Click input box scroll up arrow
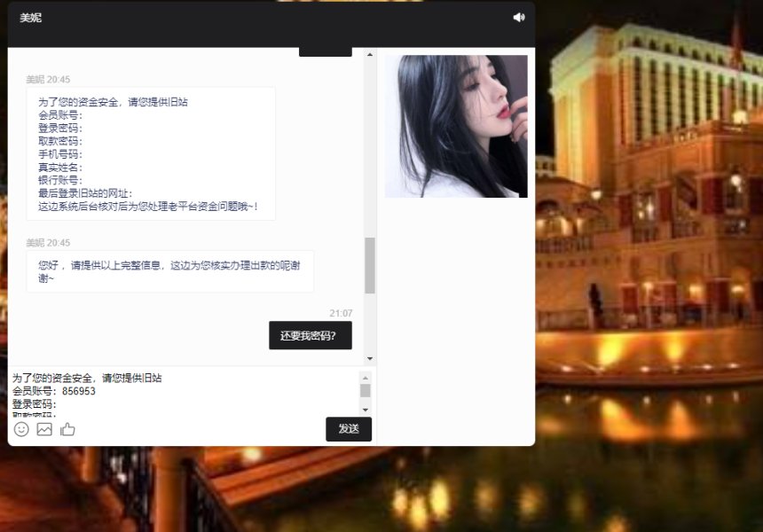 pyautogui.click(x=366, y=378)
